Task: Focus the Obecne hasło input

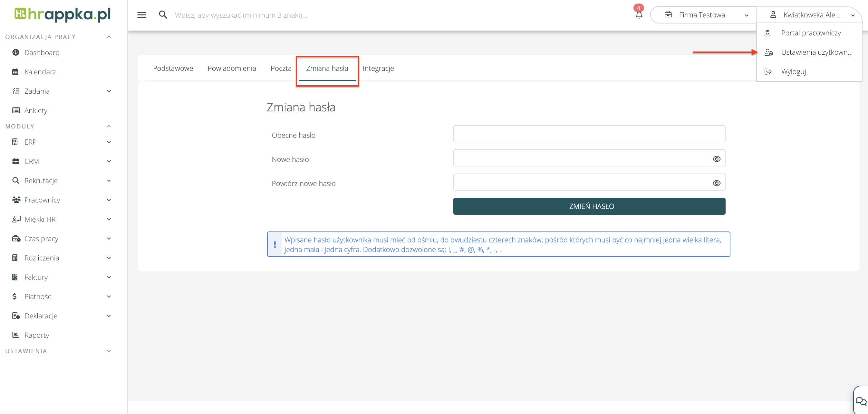Action: pyautogui.click(x=589, y=134)
